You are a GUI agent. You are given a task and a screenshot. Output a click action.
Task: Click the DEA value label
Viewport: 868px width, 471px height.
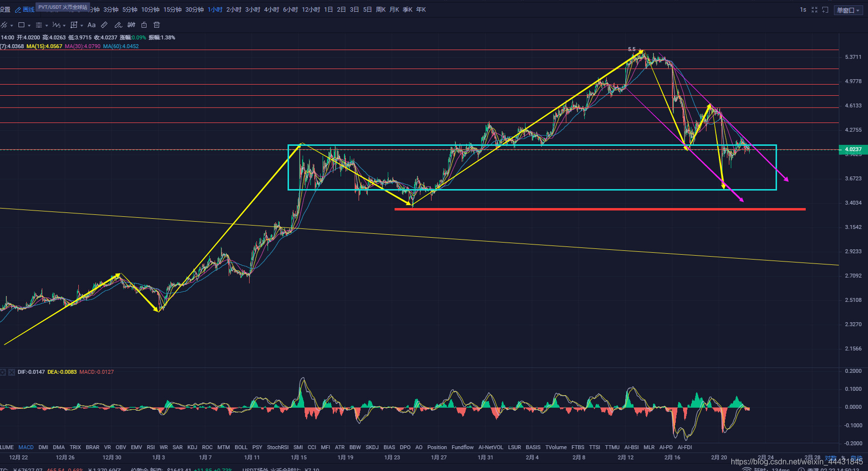click(62, 372)
